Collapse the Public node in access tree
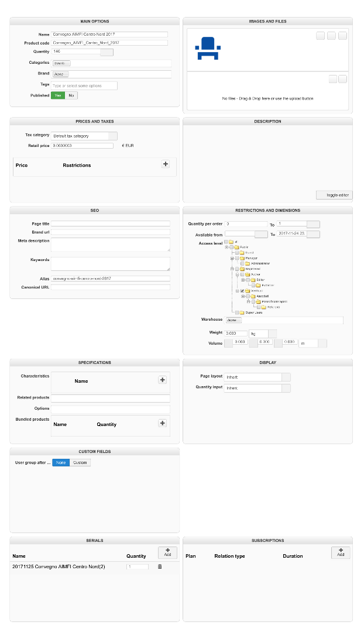This screenshot has height=632, width=364. [226, 248]
